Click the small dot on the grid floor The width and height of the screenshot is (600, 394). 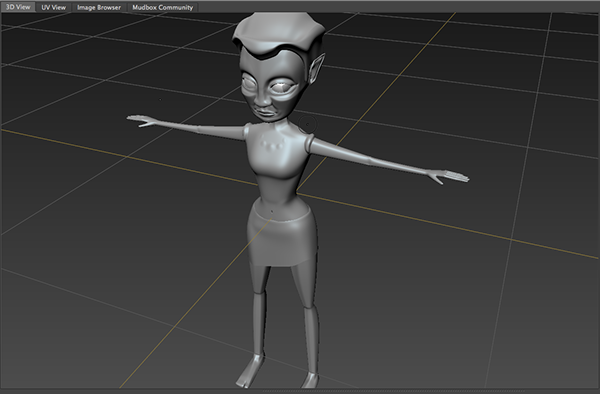pos(160,99)
